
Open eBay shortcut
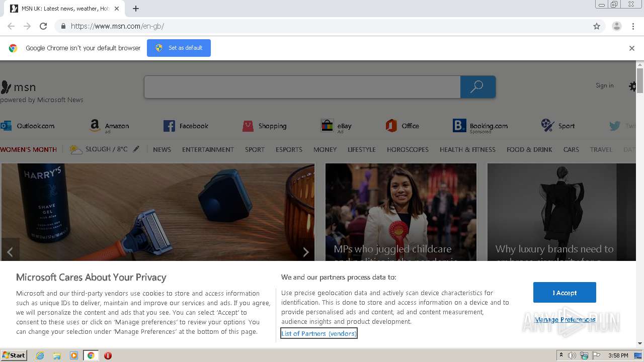click(336, 126)
